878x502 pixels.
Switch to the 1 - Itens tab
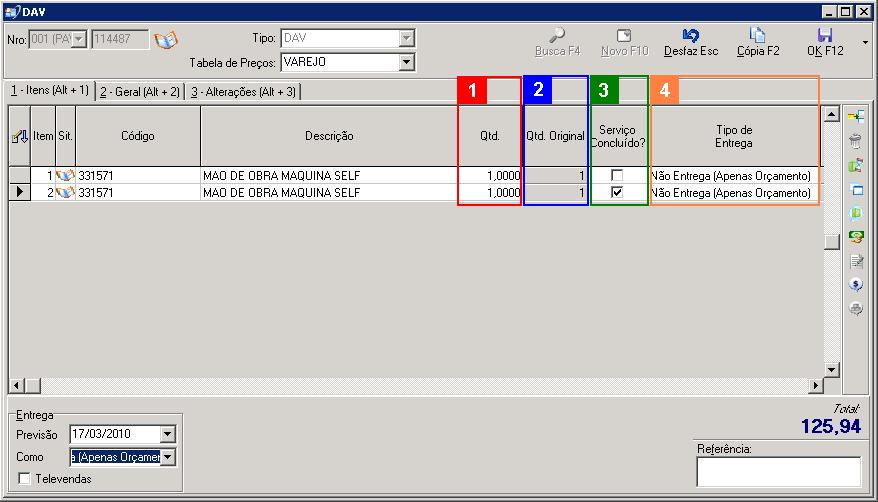pyautogui.click(x=50, y=90)
